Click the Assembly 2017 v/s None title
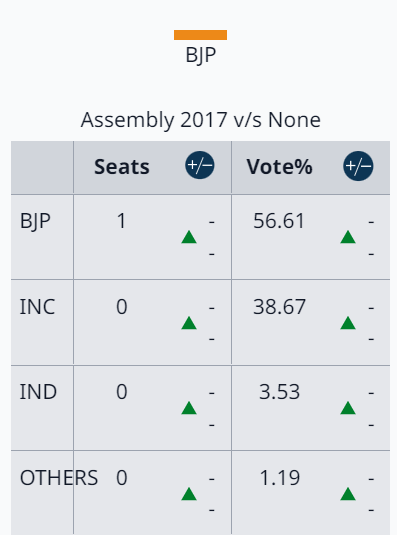Image resolution: width=397 pixels, height=535 pixels. pos(201,120)
